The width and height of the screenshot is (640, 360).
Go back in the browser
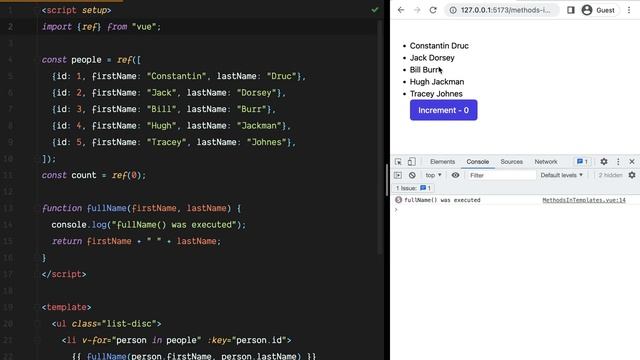(401, 10)
